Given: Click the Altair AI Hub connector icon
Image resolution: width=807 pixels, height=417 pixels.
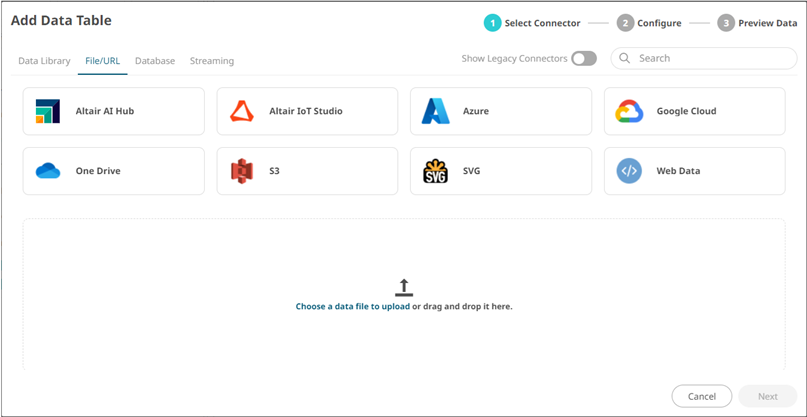Looking at the screenshot, I should [47, 111].
